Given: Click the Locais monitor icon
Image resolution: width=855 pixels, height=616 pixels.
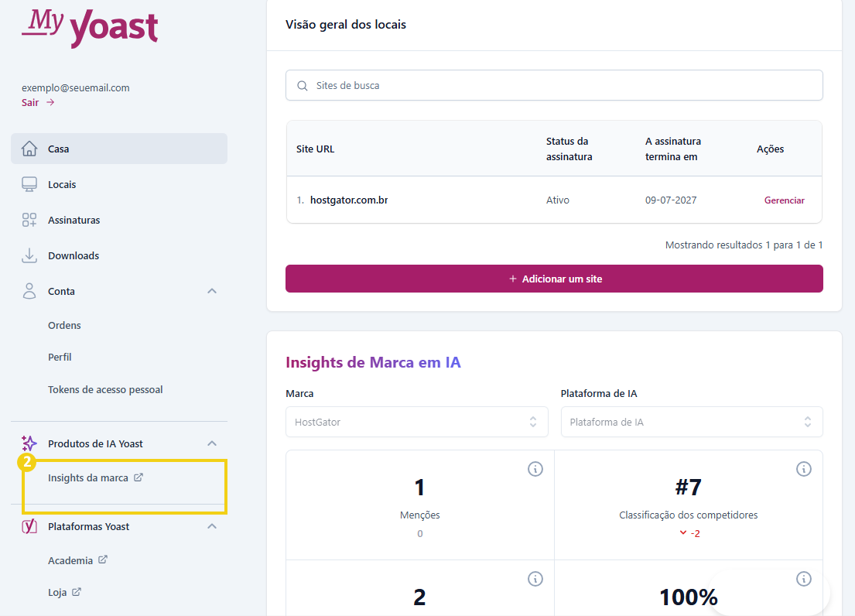Looking at the screenshot, I should pyautogui.click(x=29, y=184).
